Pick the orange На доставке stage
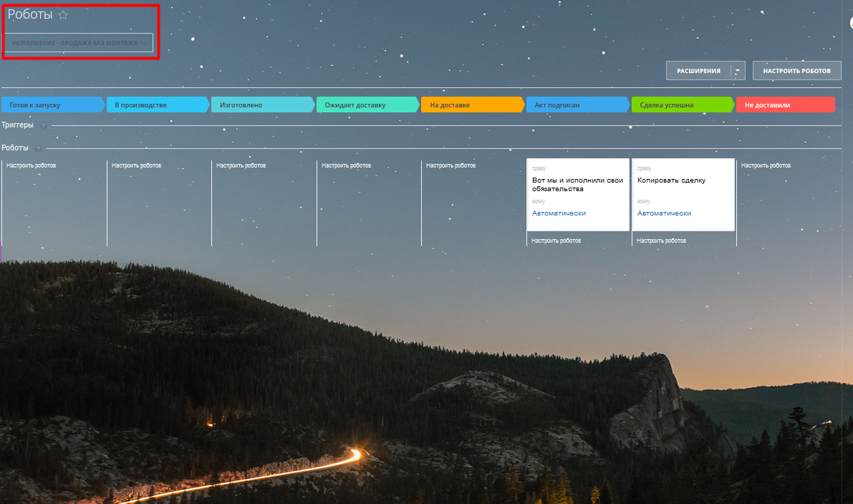The width and height of the screenshot is (853, 504). coord(471,105)
